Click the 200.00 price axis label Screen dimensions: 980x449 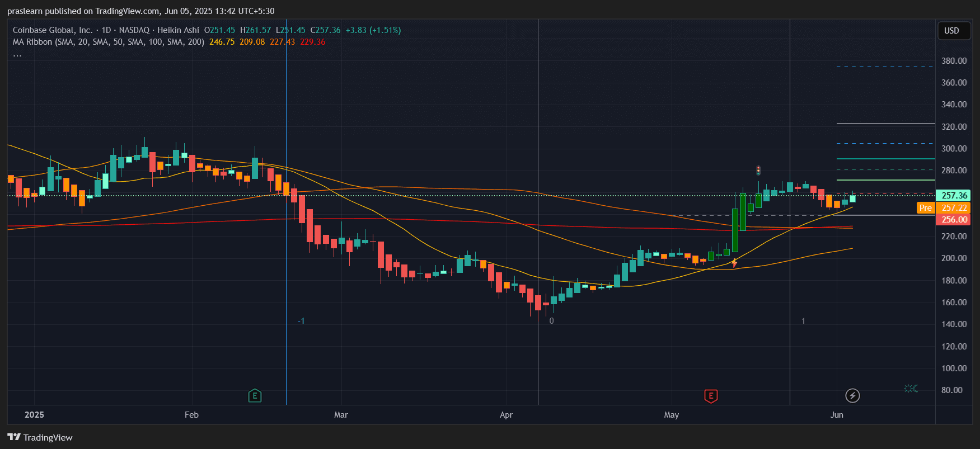click(954, 258)
